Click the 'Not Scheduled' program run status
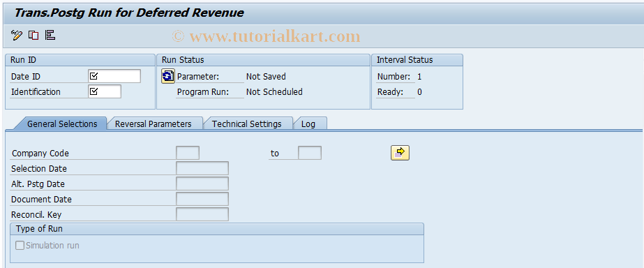This screenshot has height=268, width=644. click(x=274, y=91)
